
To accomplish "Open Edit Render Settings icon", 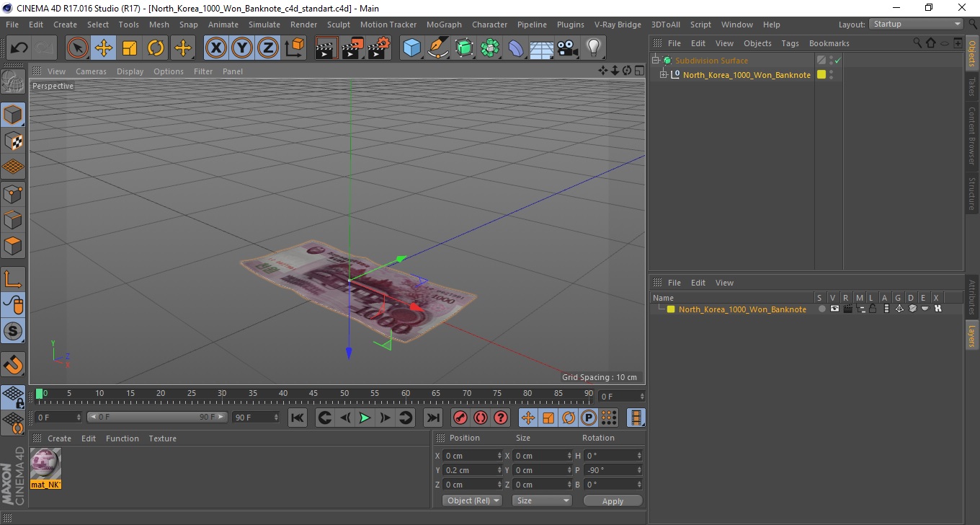I will pyautogui.click(x=379, y=48).
